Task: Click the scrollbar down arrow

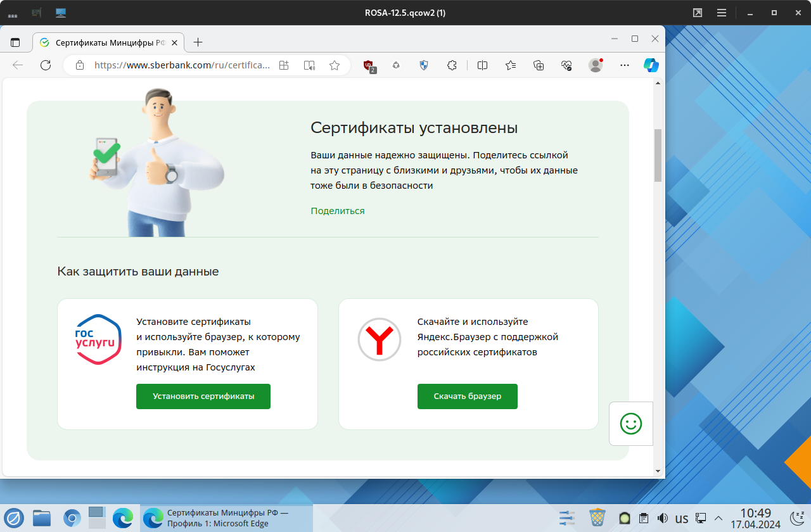Action: click(658, 471)
